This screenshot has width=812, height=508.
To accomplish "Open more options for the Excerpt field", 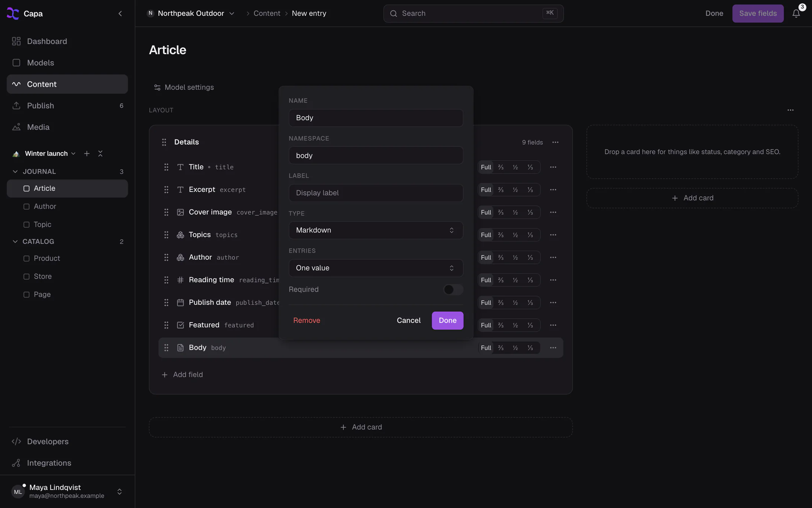I will tap(553, 190).
